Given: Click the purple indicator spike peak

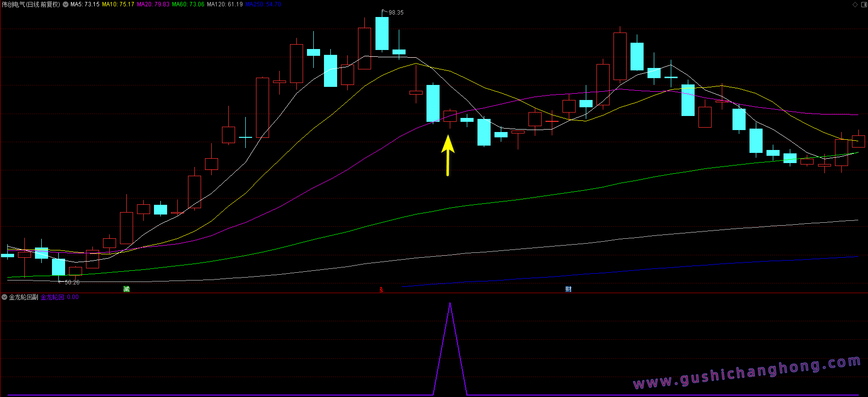Looking at the screenshot, I should [450, 304].
